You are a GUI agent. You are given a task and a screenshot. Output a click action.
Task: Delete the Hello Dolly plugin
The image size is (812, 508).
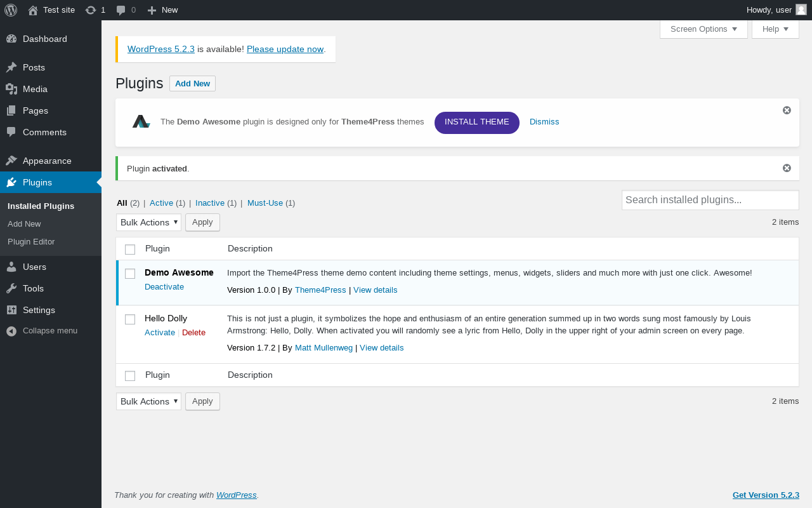click(193, 332)
